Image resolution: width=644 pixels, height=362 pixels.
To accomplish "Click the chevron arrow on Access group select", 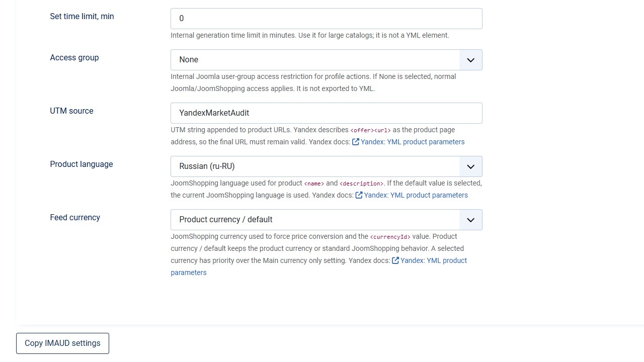I will [x=470, y=60].
